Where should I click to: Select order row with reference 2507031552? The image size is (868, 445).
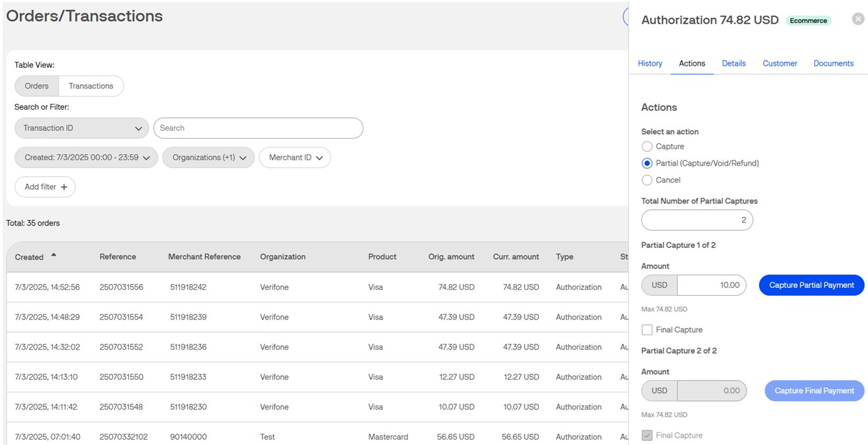(317, 347)
